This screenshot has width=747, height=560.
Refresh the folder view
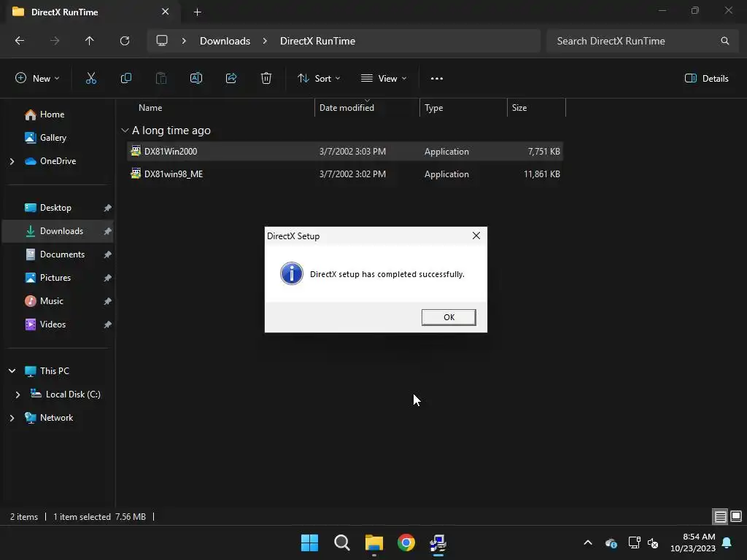tap(125, 41)
